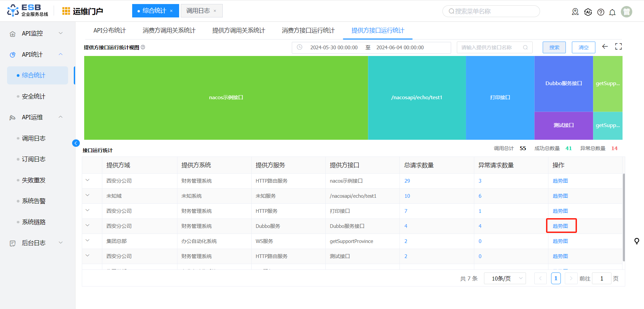Open 趋势图 link for Dubbo服务接口 row

click(560, 226)
